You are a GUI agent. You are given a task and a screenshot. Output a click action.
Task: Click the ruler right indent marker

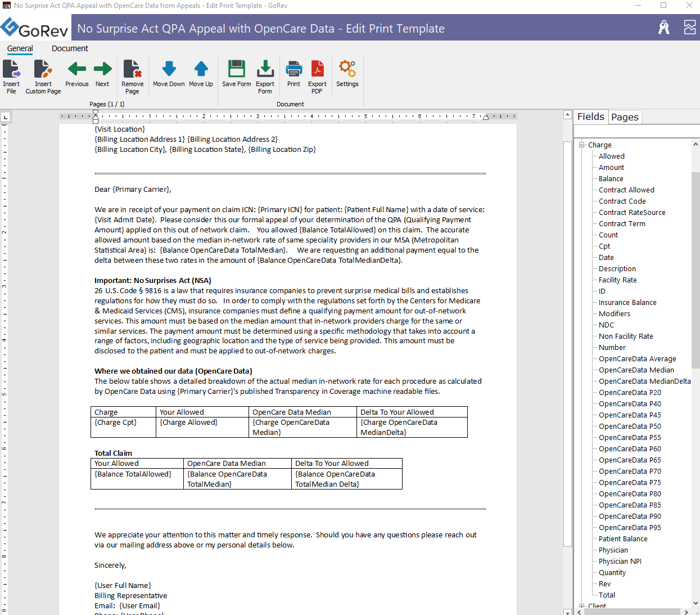point(486,117)
